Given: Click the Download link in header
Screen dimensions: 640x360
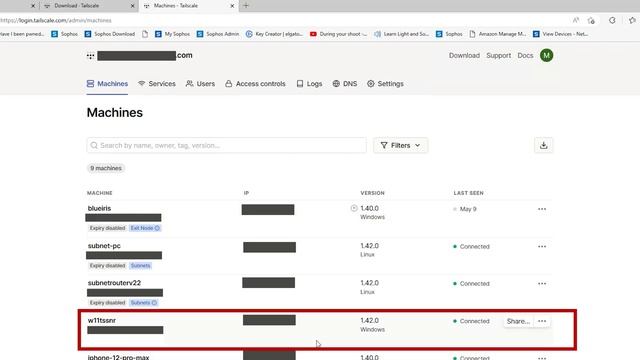Looking at the screenshot, I should pos(464,56).
